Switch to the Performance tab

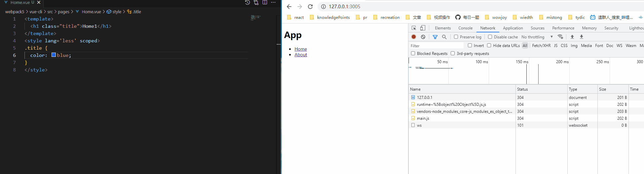[563, 28]
